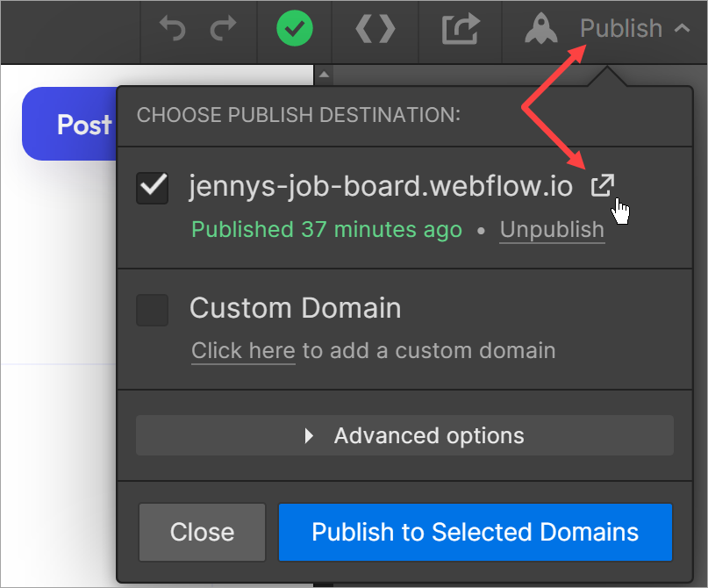Click Publish to Selected Domains button

click(x=476, y=532)
